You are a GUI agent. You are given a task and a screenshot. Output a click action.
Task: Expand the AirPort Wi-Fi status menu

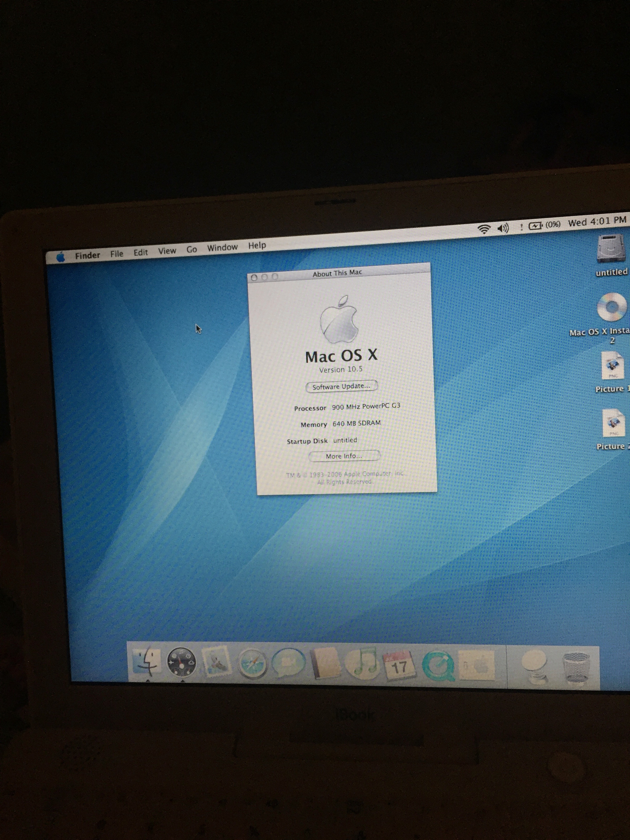[484, 229]
